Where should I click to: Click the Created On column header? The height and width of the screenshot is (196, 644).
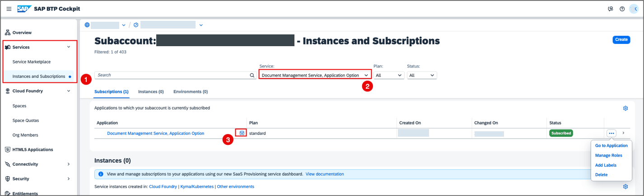[x=411, y=123]
